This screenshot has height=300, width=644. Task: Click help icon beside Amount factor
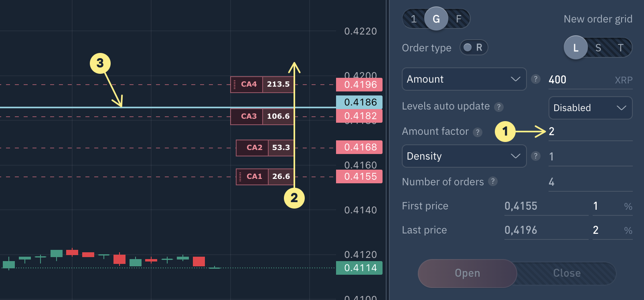[477, 132]
